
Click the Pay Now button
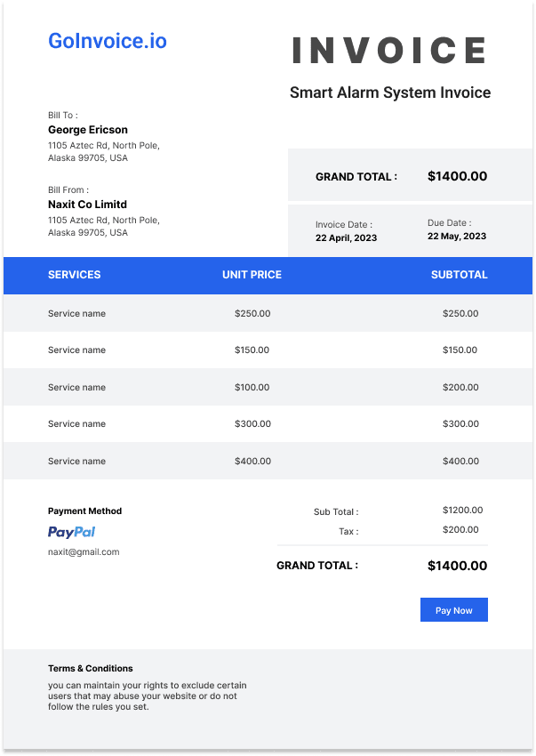(453, 609)
